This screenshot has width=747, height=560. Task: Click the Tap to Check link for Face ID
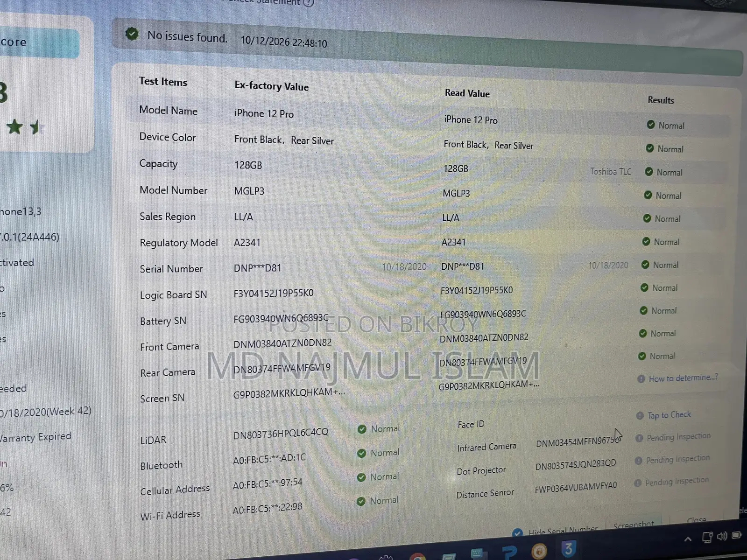point(669,414)
